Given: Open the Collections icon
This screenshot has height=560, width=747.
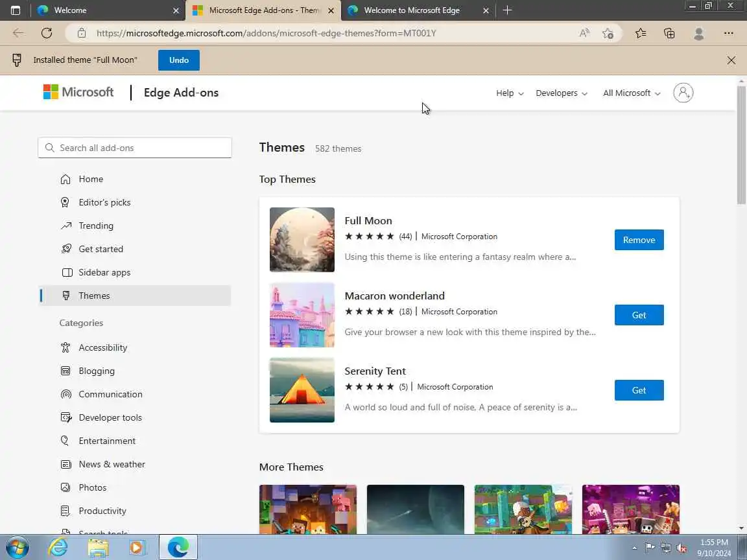Looking at the screenshot, I should click(x=669, y=33).
